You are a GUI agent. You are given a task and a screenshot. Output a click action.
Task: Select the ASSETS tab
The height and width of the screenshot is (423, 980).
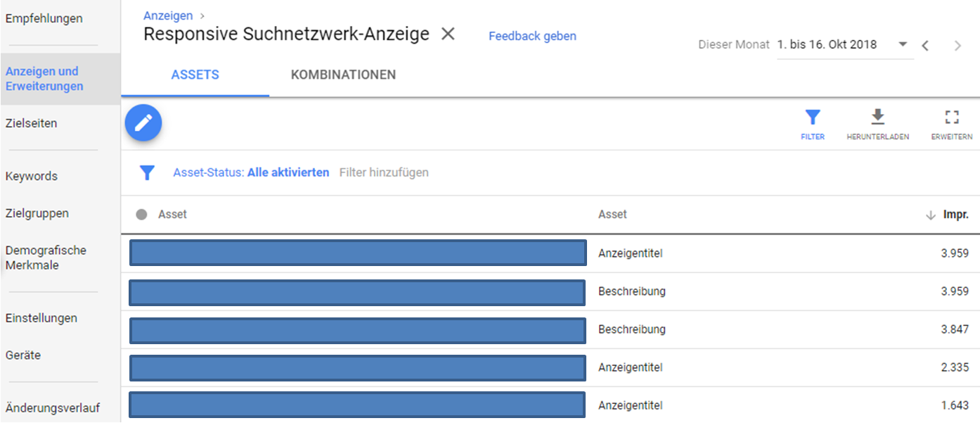[195, 74]
